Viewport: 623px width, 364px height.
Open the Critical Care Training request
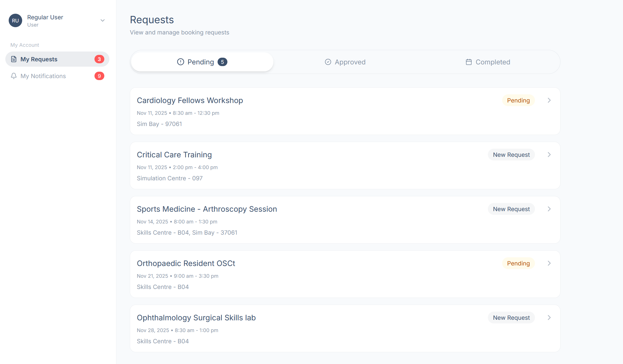tap(345, 165)
